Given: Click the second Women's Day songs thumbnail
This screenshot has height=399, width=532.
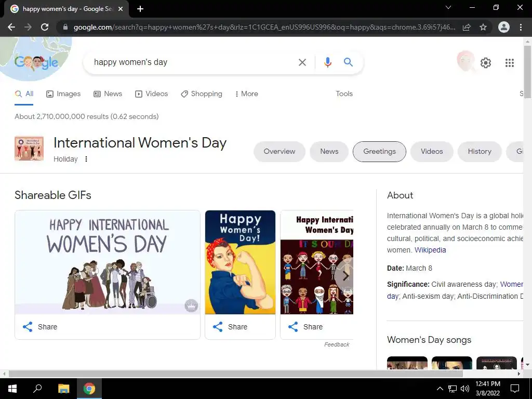Looking at the screenshot, I should coord(452,363).
